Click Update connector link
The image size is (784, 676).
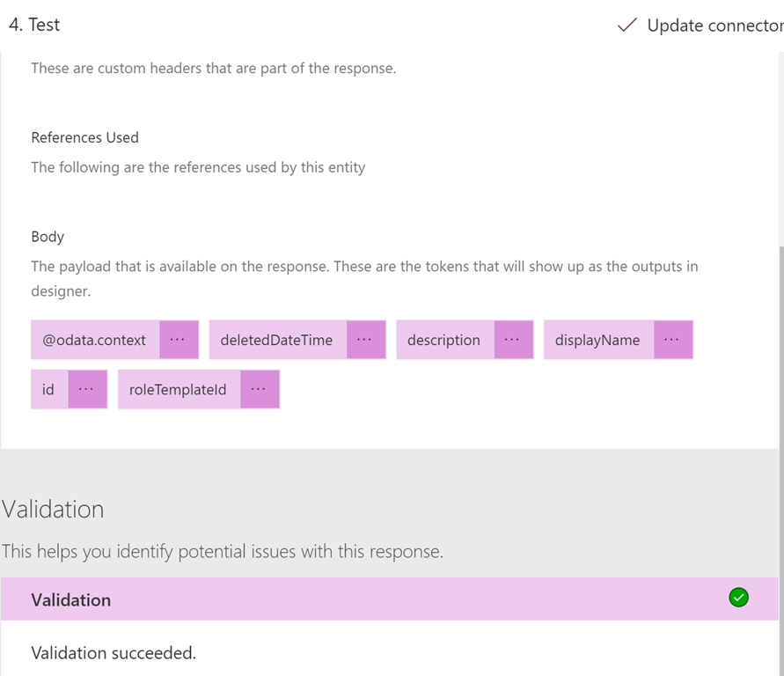pos(715,25)
